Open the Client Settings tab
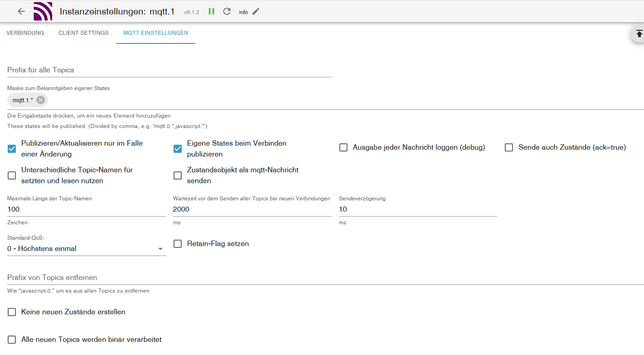644x355 pixels. pos(84,33)
